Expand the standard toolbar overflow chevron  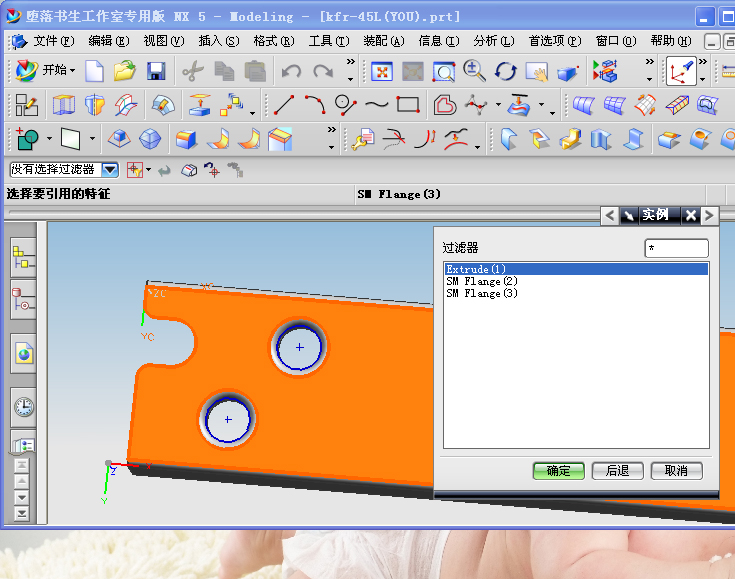point(350,62)
